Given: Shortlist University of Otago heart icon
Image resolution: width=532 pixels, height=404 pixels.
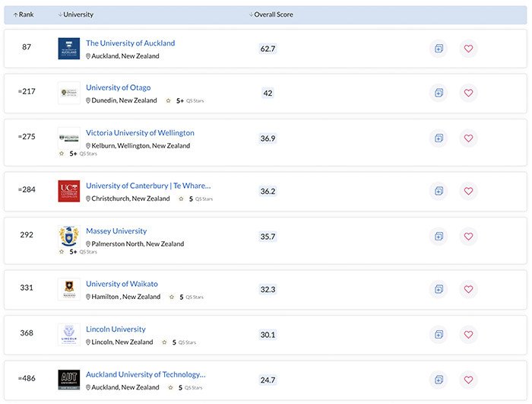Looking at the screenshot, I should (x=468, y=93).
